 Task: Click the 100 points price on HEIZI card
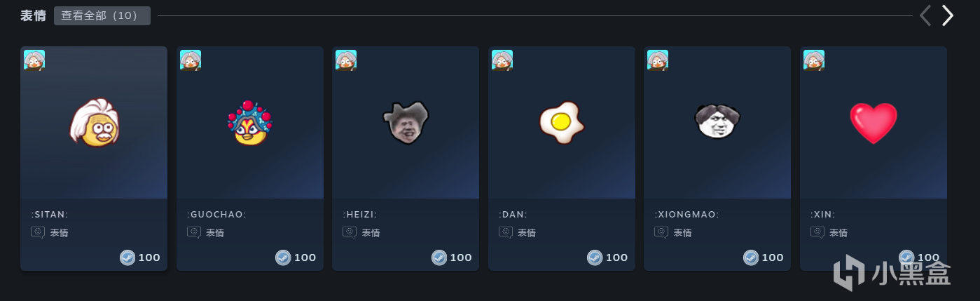pyautogui.click(x=461, y=257)
